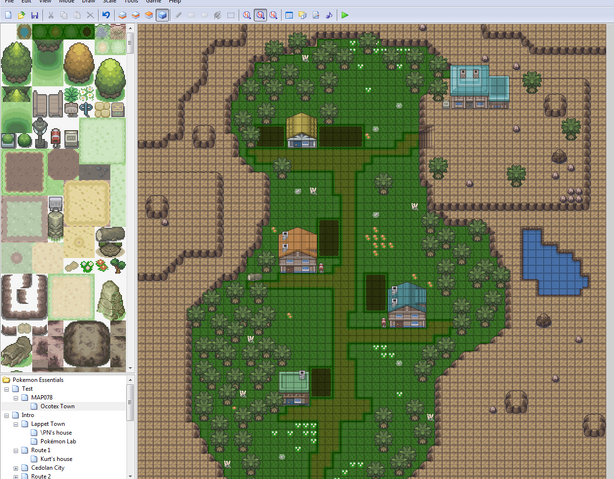Open Kurt's house map
This screenshot has height=479, width=614.
coord(56,459)
